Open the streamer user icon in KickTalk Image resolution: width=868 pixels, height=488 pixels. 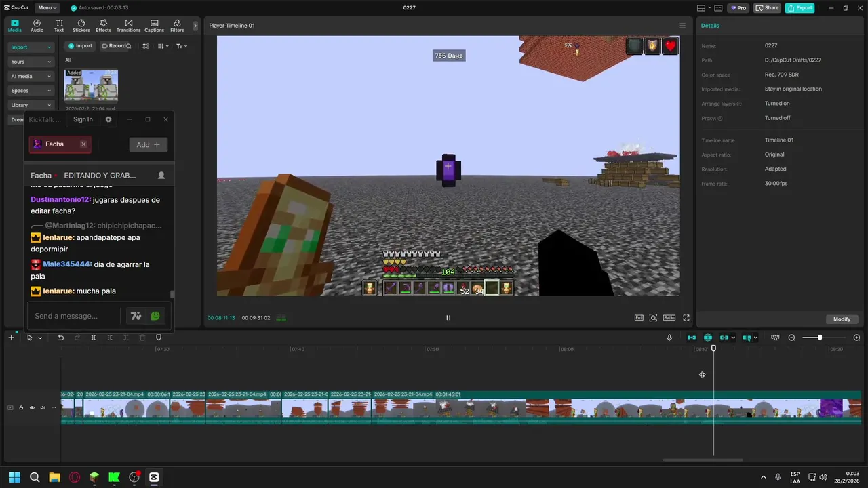click(x=161, y=175)
